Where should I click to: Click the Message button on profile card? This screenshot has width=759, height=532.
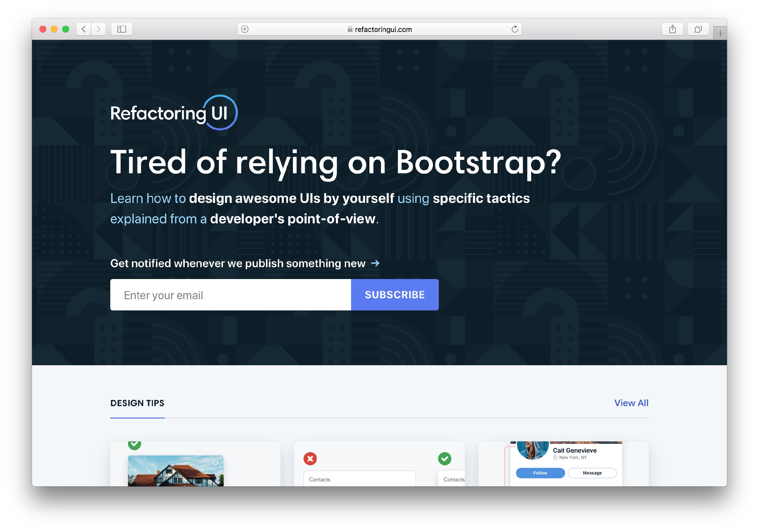[592, 473]
